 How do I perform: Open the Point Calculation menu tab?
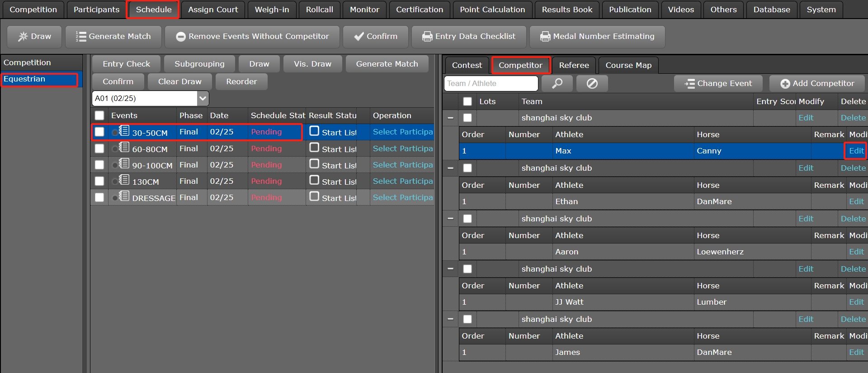tap(492, 10)
